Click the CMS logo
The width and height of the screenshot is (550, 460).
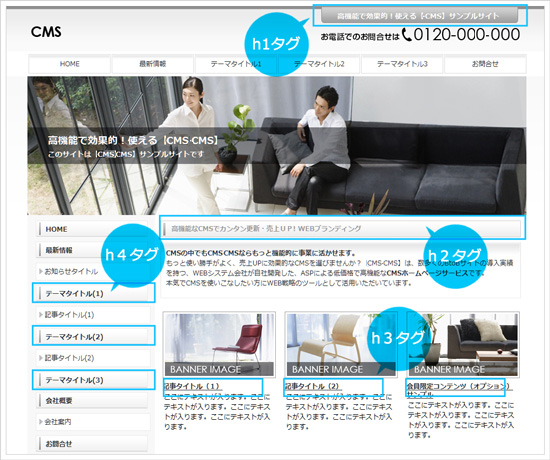46,32
